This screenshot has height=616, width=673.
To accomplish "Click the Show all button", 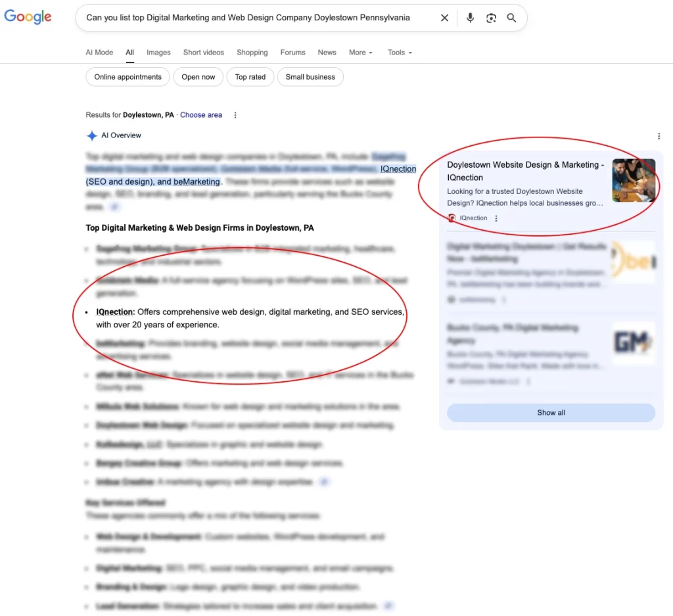I will click(x=551, y=412).
